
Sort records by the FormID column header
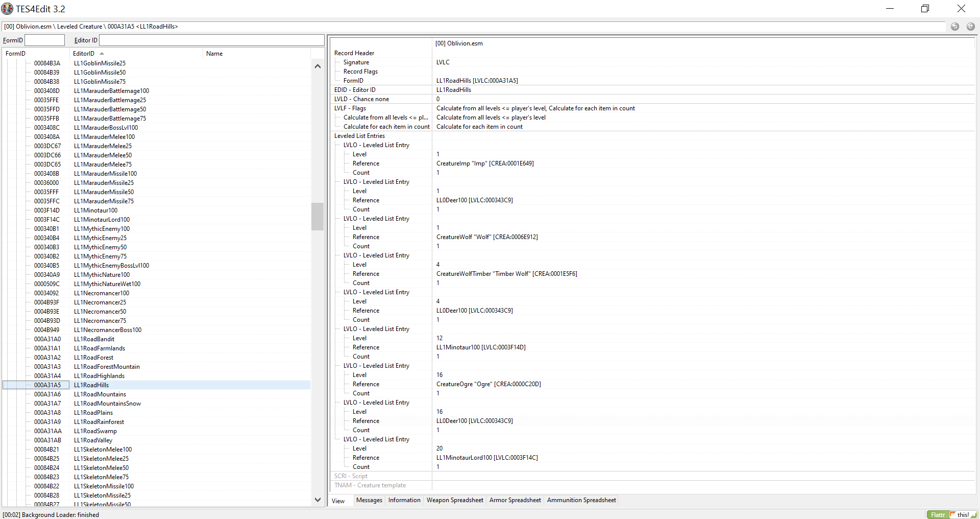pos(36,54)
